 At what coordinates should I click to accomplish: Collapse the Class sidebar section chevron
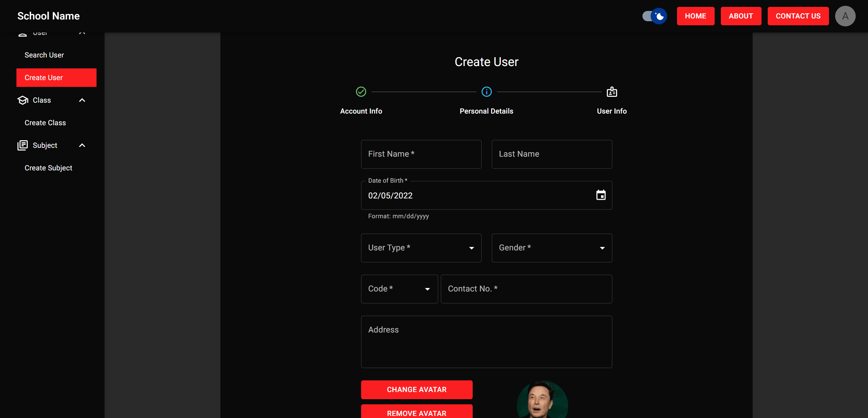[x=82, y=100]
